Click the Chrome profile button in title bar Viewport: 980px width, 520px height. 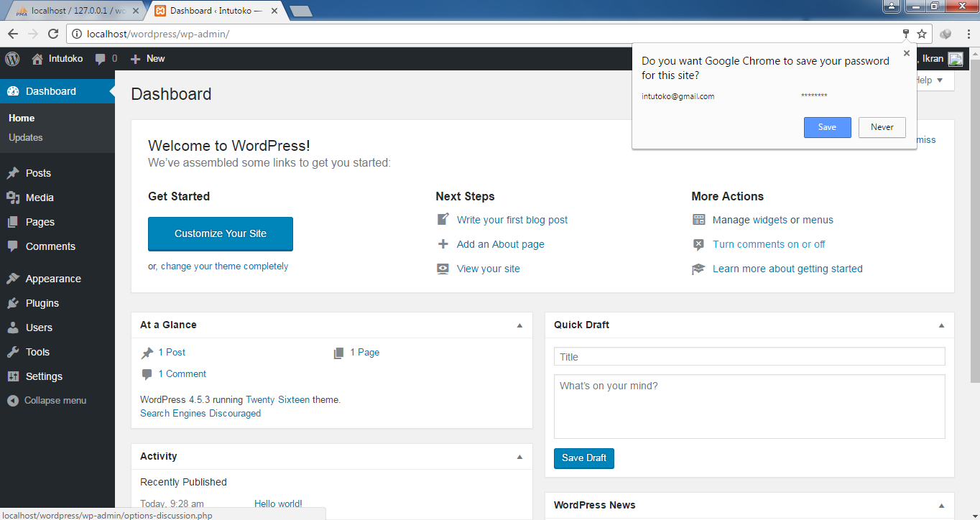point(892,6)
